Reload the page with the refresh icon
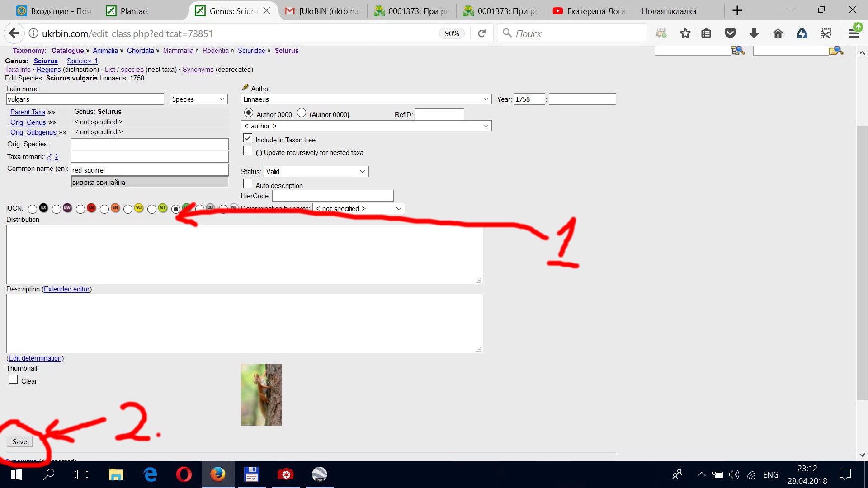 [482, 33]
